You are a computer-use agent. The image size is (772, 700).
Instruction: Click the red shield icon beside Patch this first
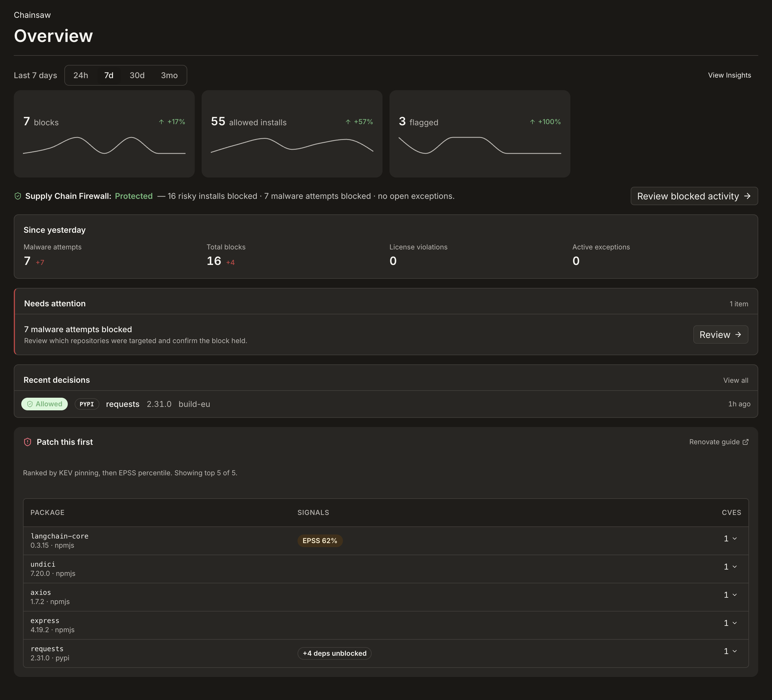click(x=28, y=442)
